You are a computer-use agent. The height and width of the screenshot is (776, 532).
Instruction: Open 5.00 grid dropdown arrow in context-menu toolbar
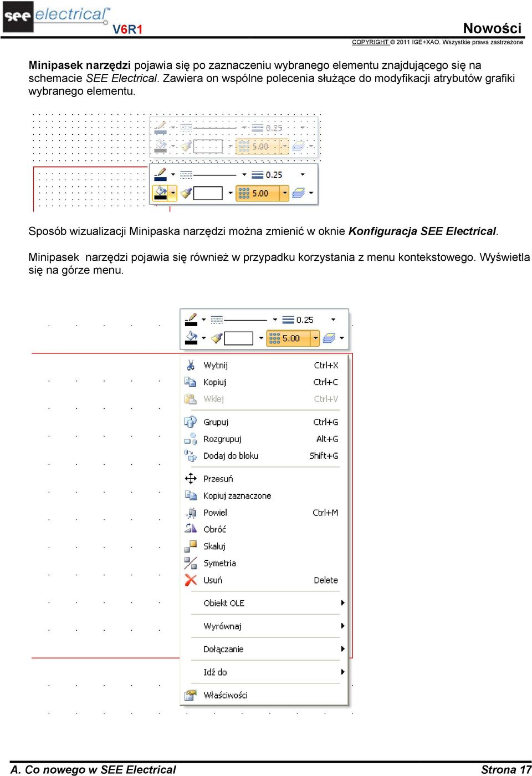[315, 338]
